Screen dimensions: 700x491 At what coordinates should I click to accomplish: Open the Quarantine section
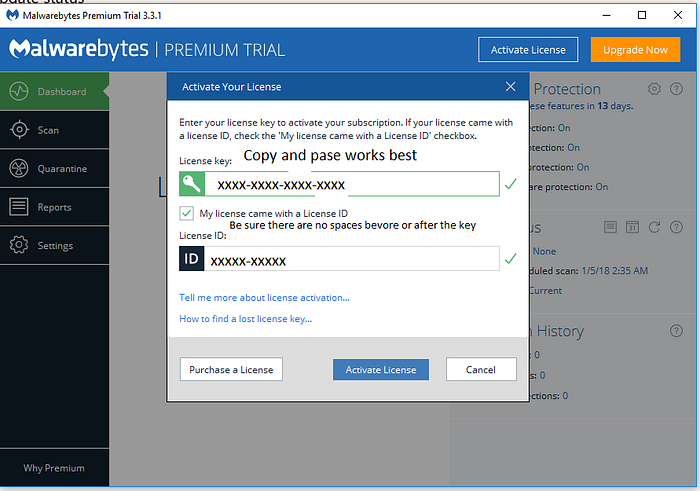pos(54,169)
